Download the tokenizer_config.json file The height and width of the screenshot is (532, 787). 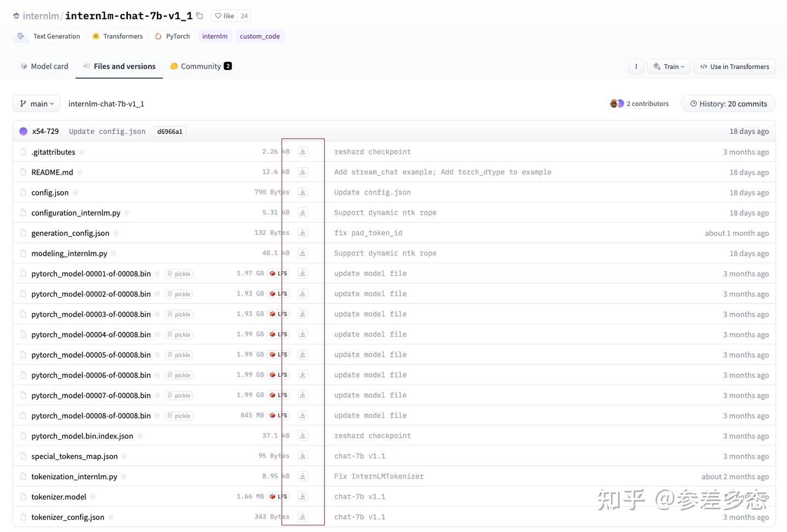[302, 516]
